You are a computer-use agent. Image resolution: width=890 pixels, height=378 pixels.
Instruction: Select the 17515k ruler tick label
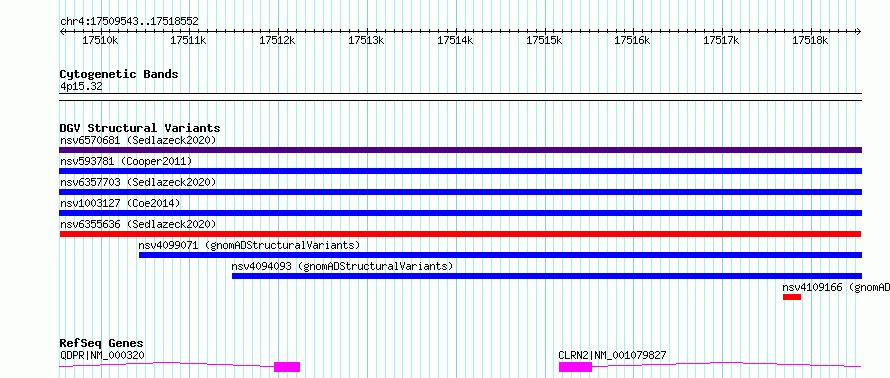[x=544, y=40]
